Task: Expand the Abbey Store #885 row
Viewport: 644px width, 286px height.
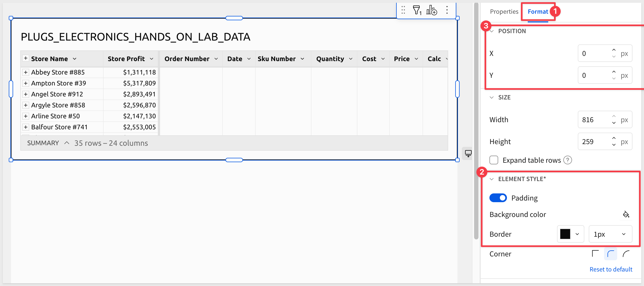Action: 26,72
